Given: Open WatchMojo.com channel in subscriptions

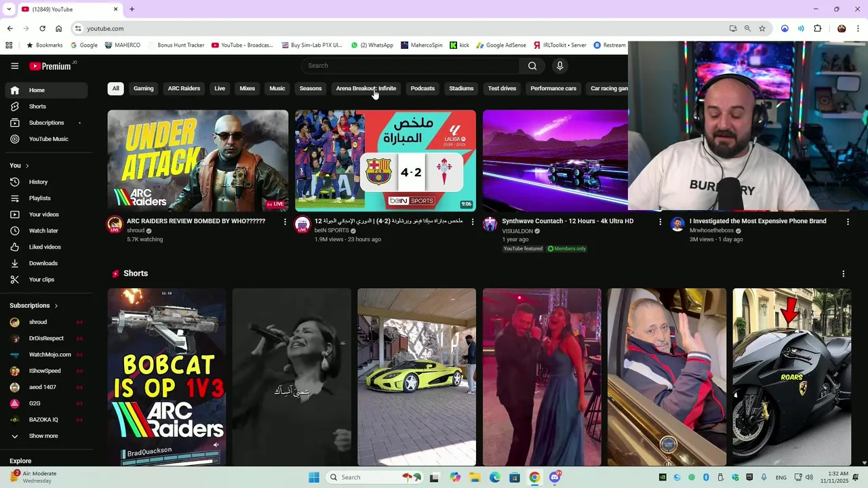Looking at the screenshot, I should click(46, 354).
